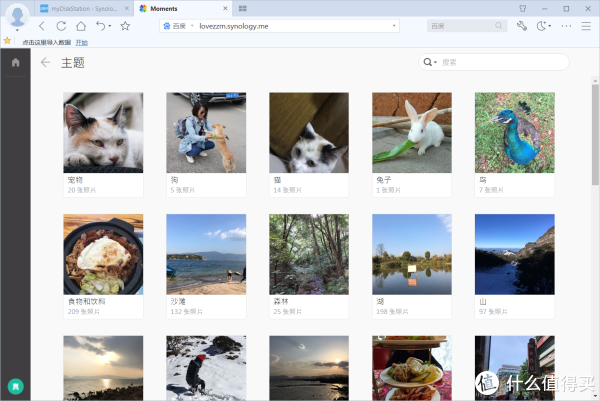Click the green chat bubble icon
This screenshot has width=600, height=401.
coord(15,385)
